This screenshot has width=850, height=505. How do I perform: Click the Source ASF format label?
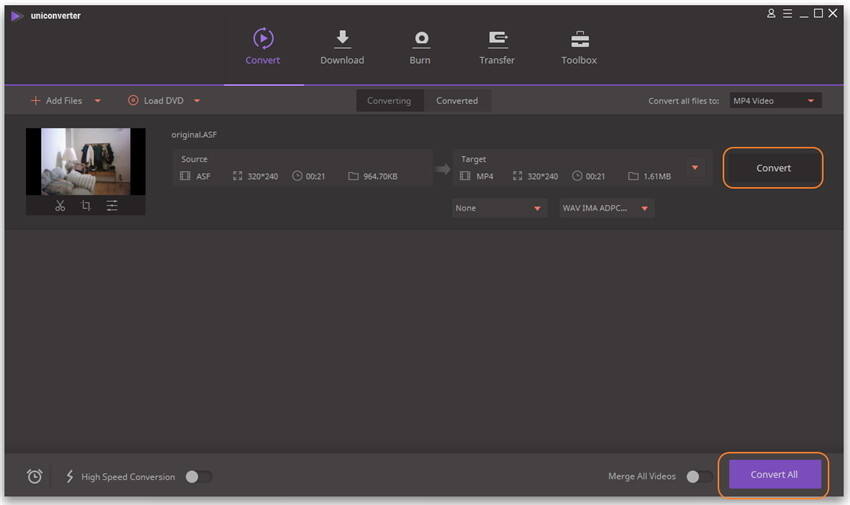tap(203, 176)
